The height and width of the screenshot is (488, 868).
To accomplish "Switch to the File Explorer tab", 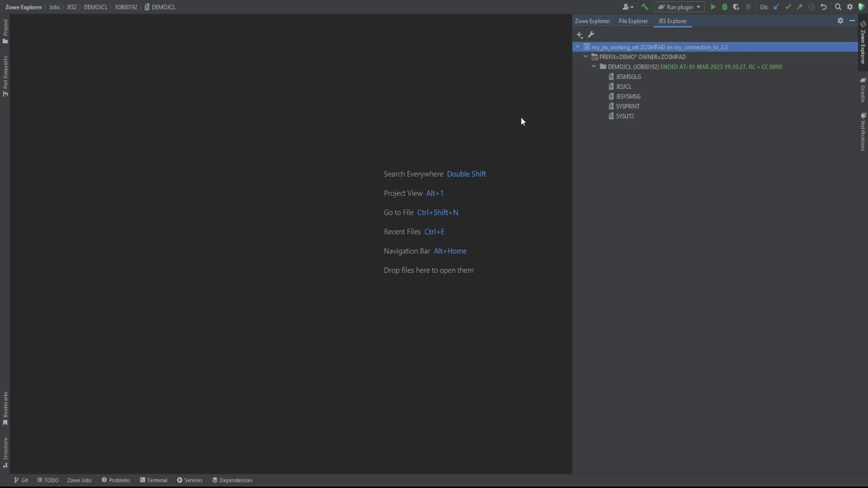I will click(x=633, y=21).
